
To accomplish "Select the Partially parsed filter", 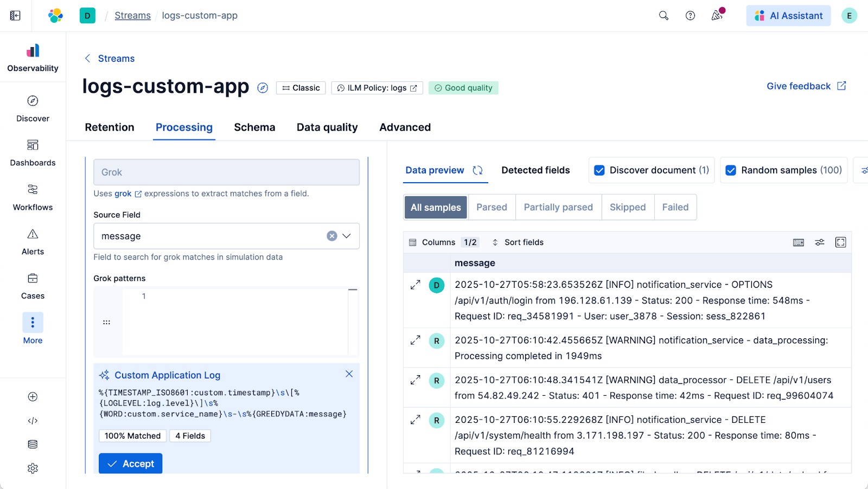I will (558, 207).
